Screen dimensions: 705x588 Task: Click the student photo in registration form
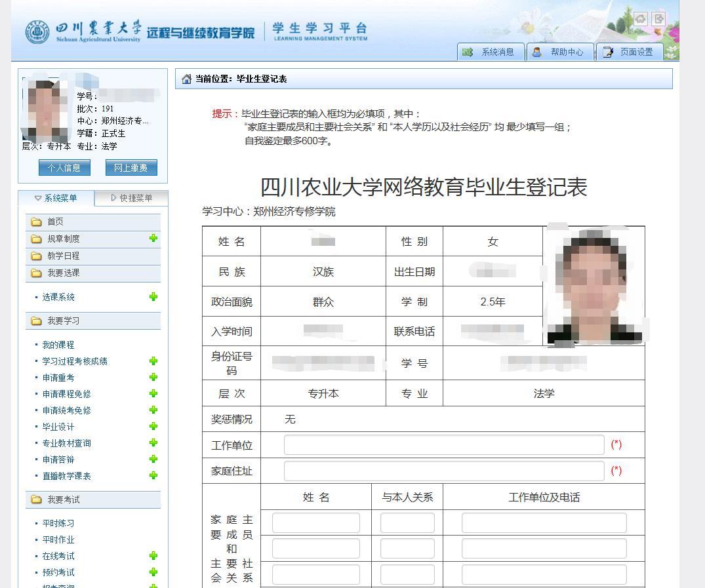point(594,285)
